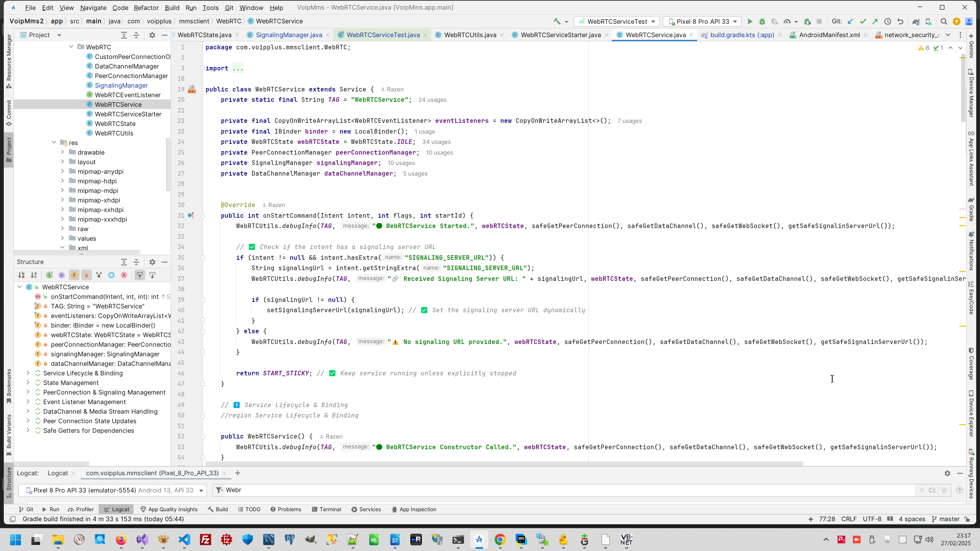The width and height of the screenshot is (980, 551).
Task: Click the editor vertical scrollbar thumb
Action: coord(963,88)
